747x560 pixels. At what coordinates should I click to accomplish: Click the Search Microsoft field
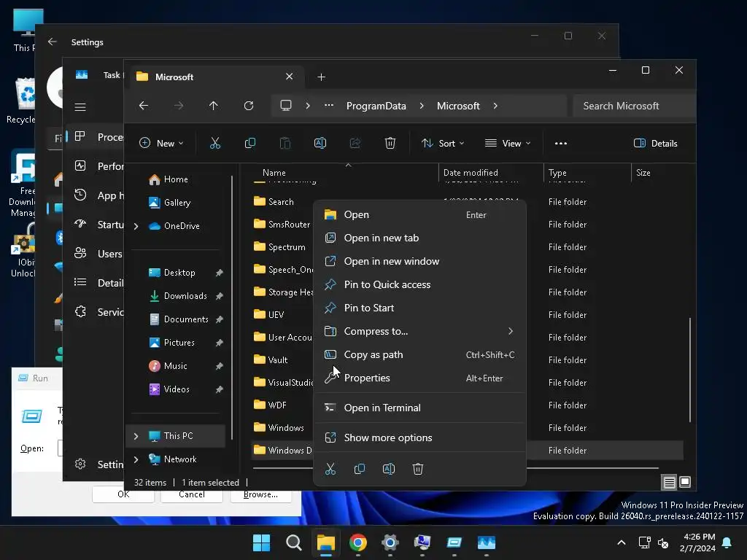pos(634,106)
